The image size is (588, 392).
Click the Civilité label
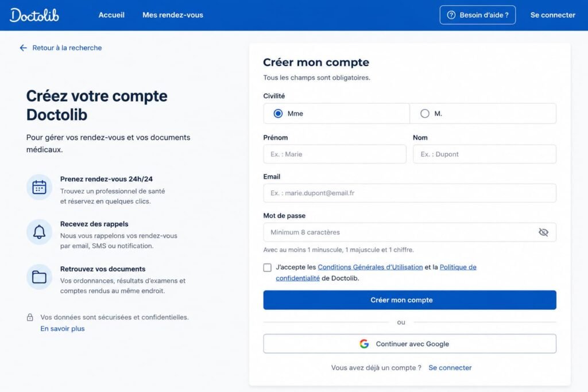tap(274, 96)
